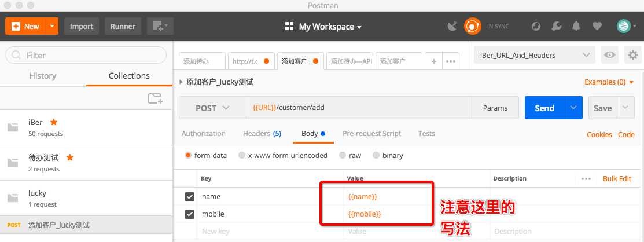This screenshot has height=242, width=644.
Task: Click the New button
Action: coord(25,26)
